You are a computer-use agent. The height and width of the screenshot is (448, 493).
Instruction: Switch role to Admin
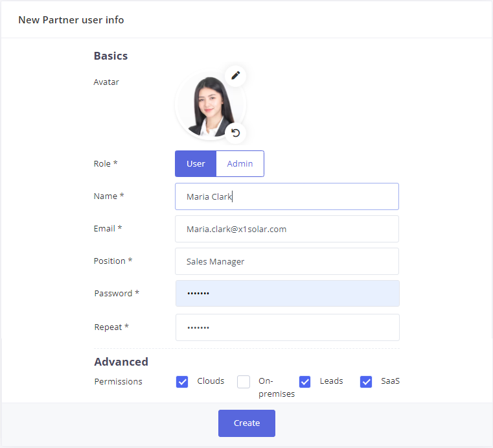coord(240,164)
